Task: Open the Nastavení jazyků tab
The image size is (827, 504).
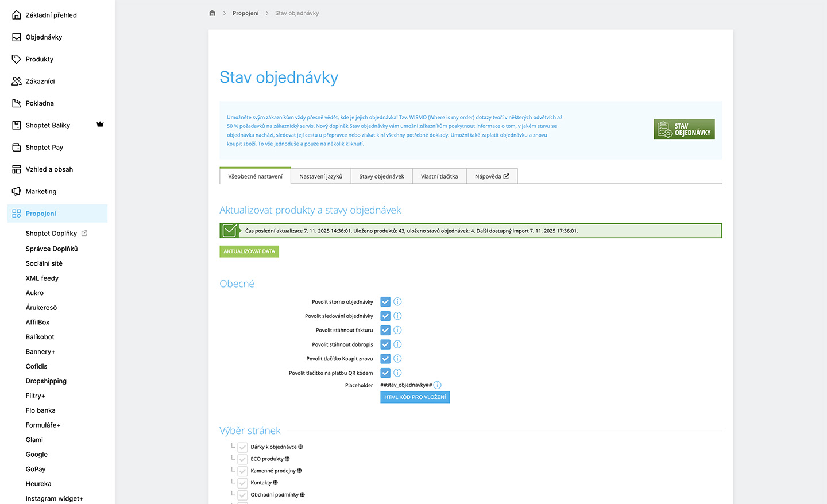Action: point(320,176)
